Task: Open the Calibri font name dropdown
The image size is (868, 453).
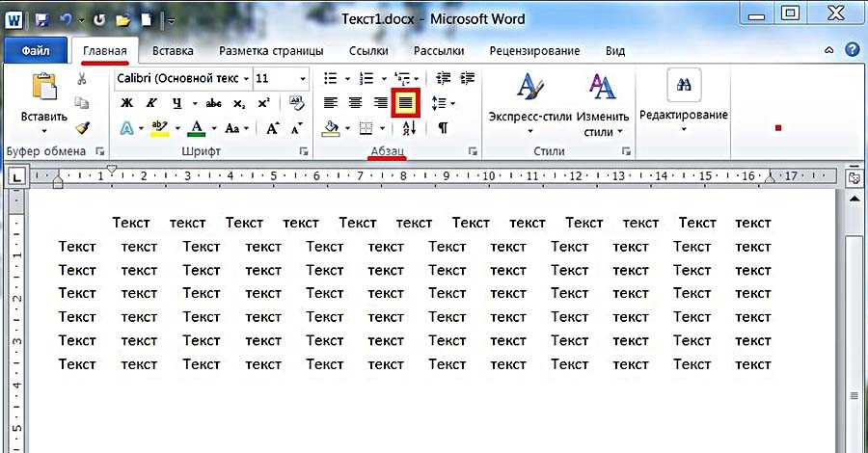Action: pos(247,78)
